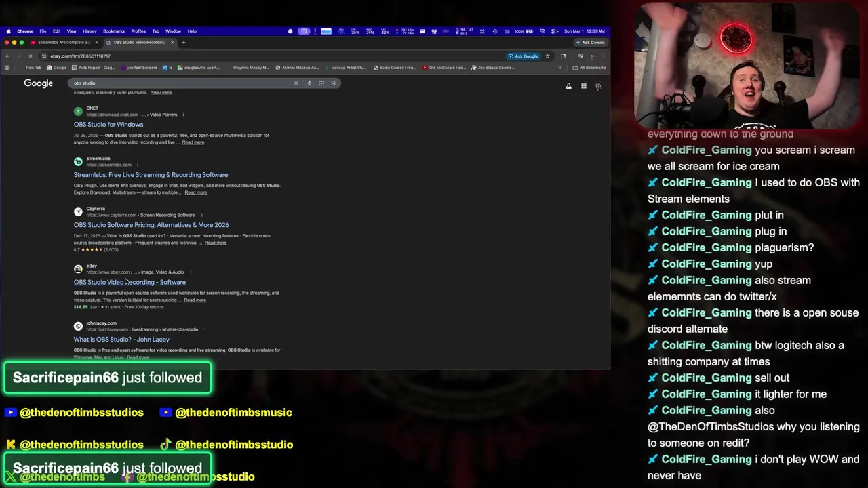Open a new tab with the plus button
The width and height of the screenshot is (868, 488).
tap(184, 42)
